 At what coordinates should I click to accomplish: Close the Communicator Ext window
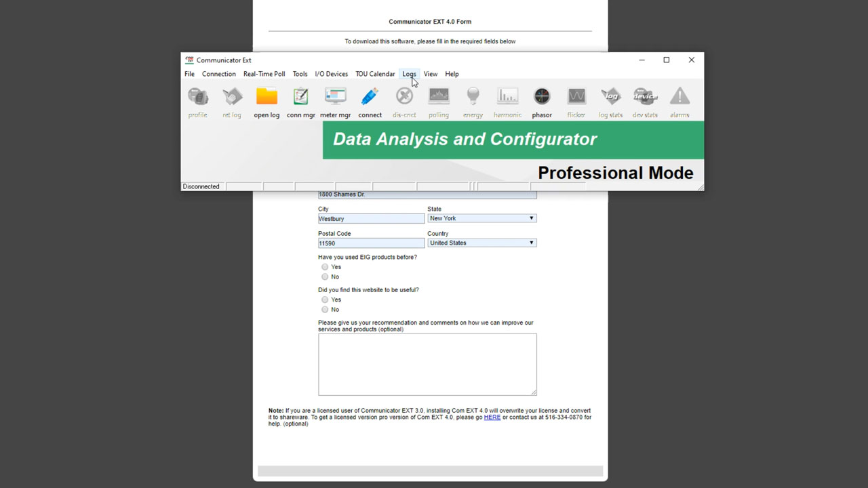(692, 60)
